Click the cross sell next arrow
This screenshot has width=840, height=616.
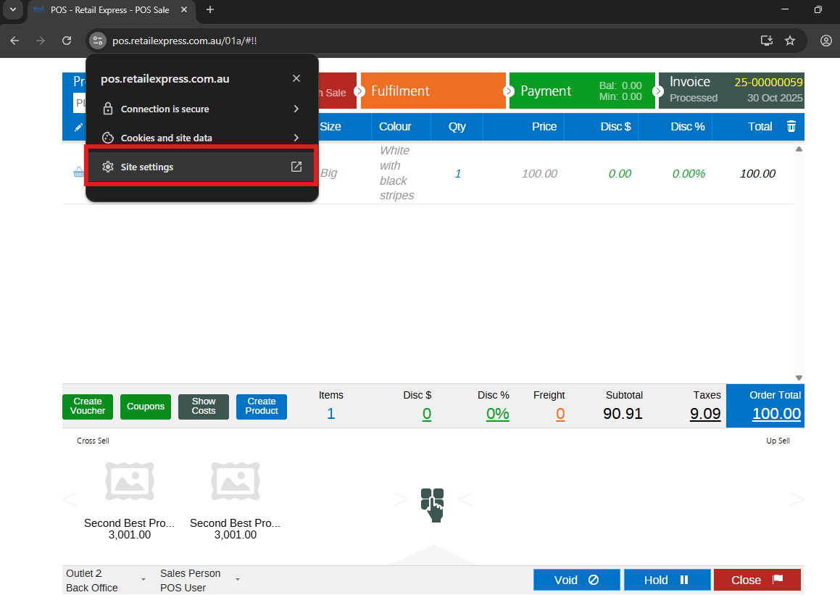402,499
